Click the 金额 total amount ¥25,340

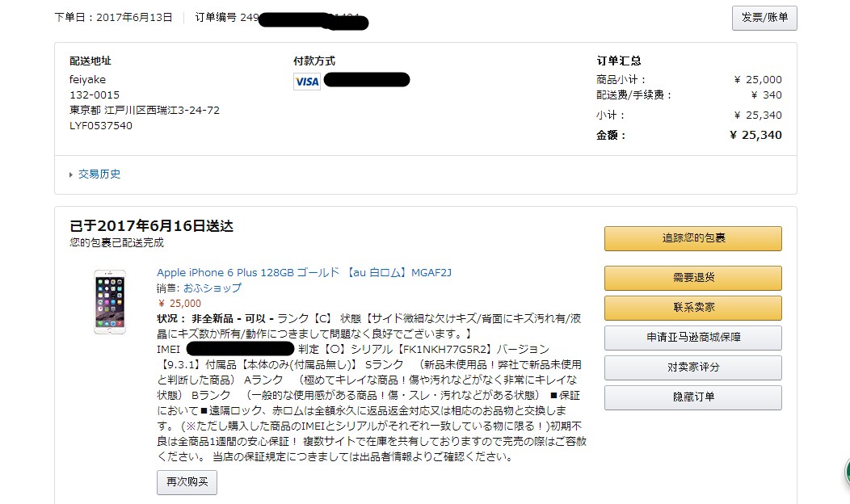coord(758,134)
